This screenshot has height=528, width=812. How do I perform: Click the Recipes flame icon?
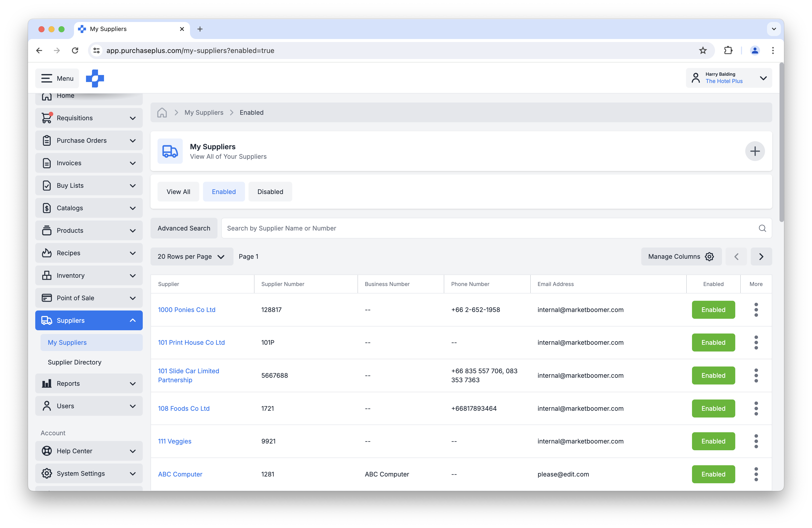(x=47, y=253)
